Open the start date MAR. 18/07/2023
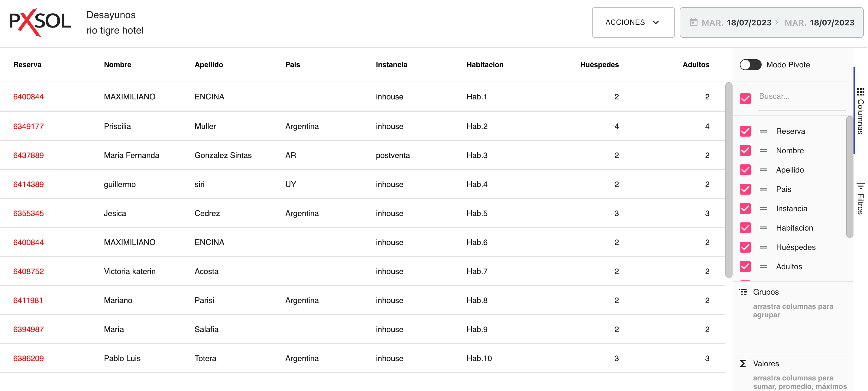 tap(736, 23)
